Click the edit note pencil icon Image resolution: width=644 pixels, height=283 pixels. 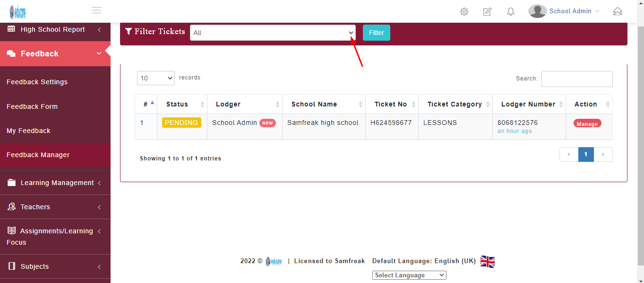(487, 11)
